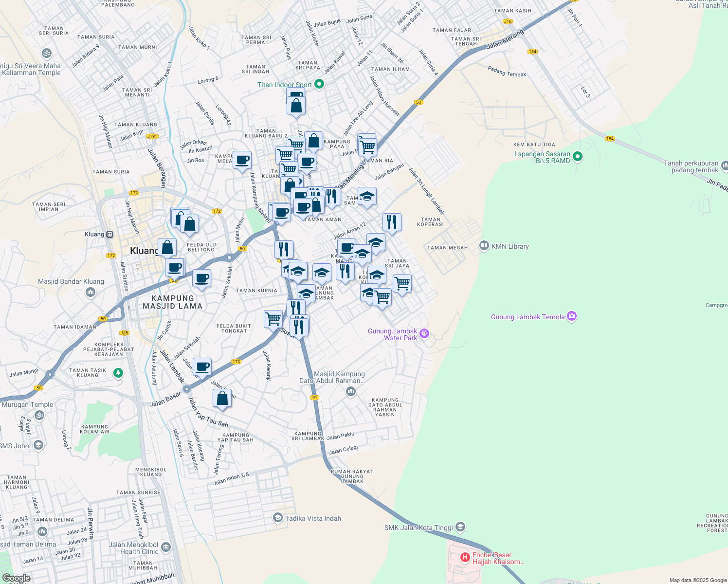Select Enche' Besar Hajjah Khalsom hospital icon

(x=465, y=558)
